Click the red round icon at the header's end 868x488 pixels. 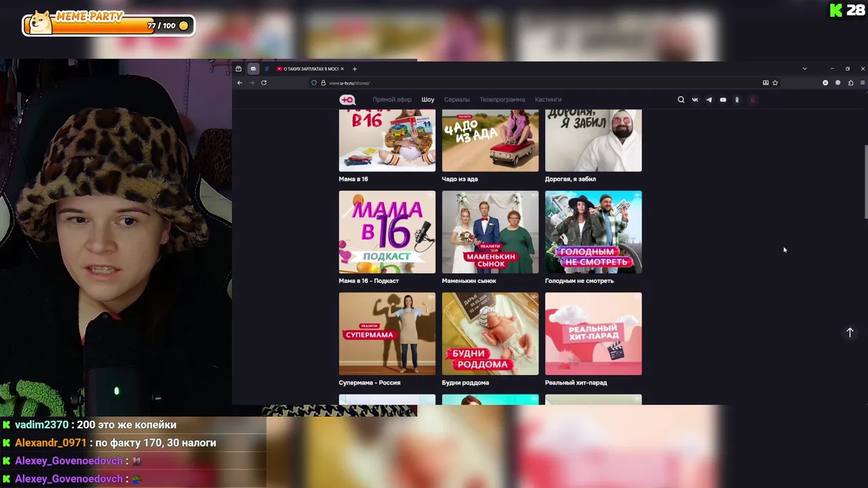752,100
